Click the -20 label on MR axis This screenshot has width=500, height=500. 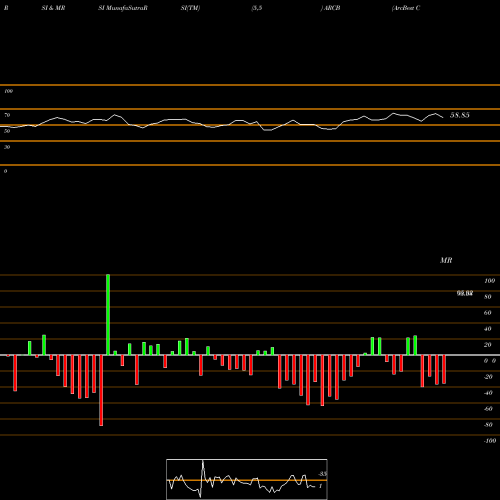pos(488,377)
